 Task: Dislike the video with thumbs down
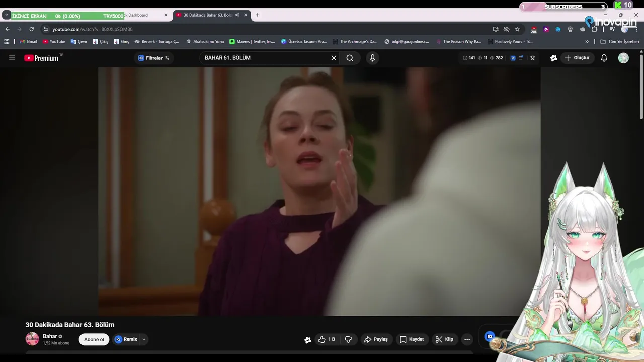click(x=348, y=339)
